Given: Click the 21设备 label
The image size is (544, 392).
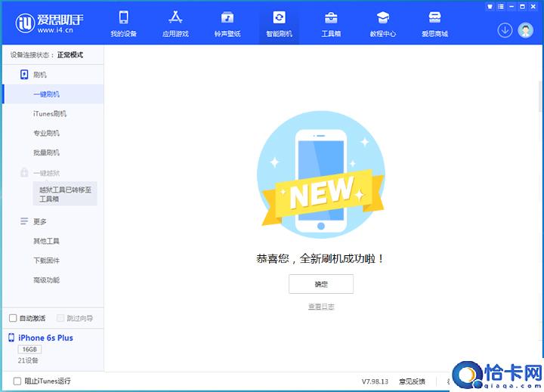Looking at the screenshot, I should tap(28, 360).
